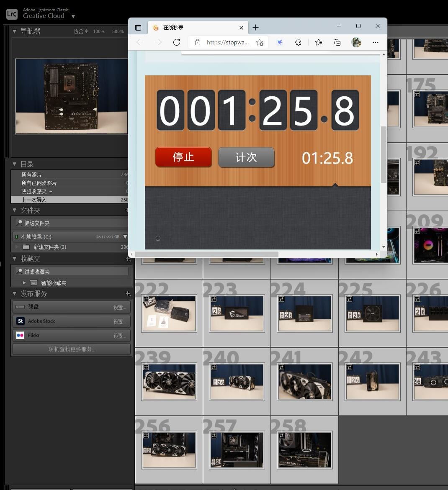
Task: Click the 筛选文件夹 search field
Action: (x=71, y=223)
